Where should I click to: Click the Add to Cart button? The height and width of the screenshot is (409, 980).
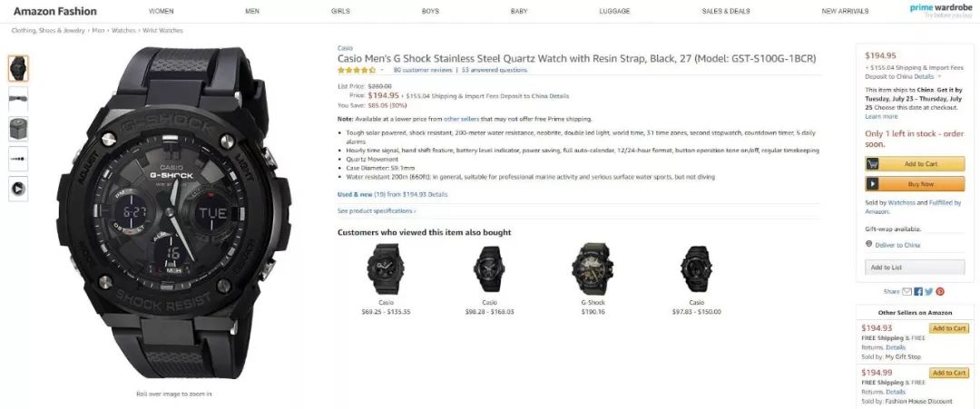[x=915, y=163]
